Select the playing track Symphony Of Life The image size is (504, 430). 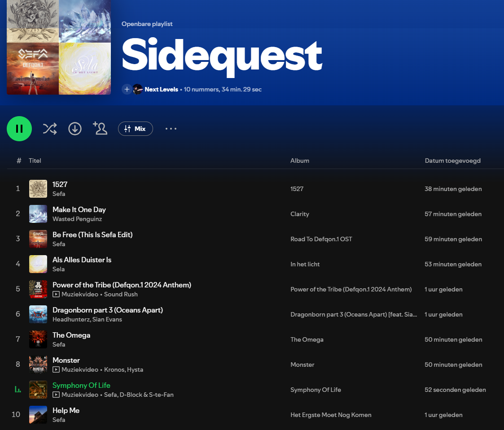click(x=81, y=385)
